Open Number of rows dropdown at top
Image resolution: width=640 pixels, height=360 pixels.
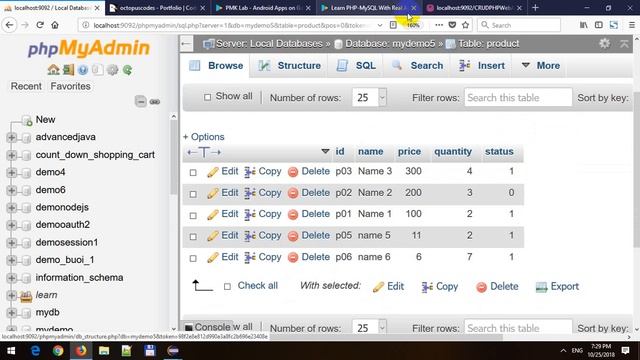coord(369,98)
